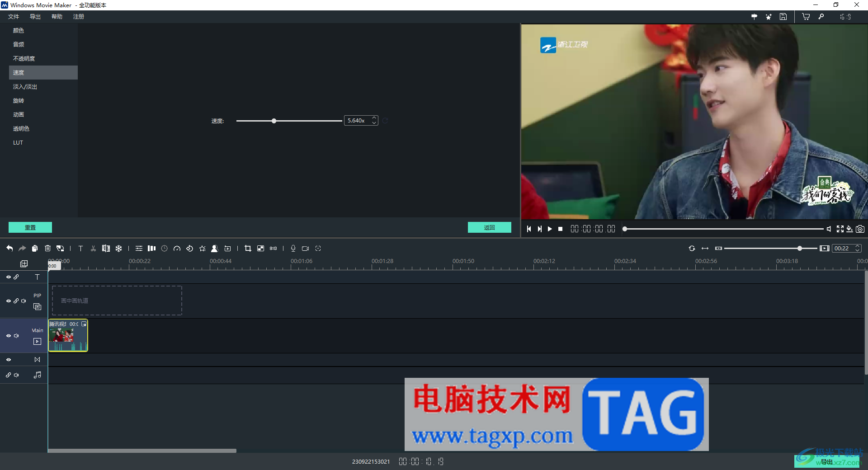Take a snapshot of the preview
The height and width of the screenshot is (470, 868).
[x=860, y=229]
